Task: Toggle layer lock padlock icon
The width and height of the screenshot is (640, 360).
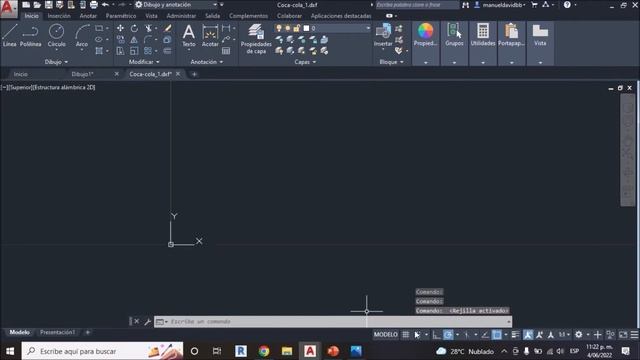Action: [297, 28]
